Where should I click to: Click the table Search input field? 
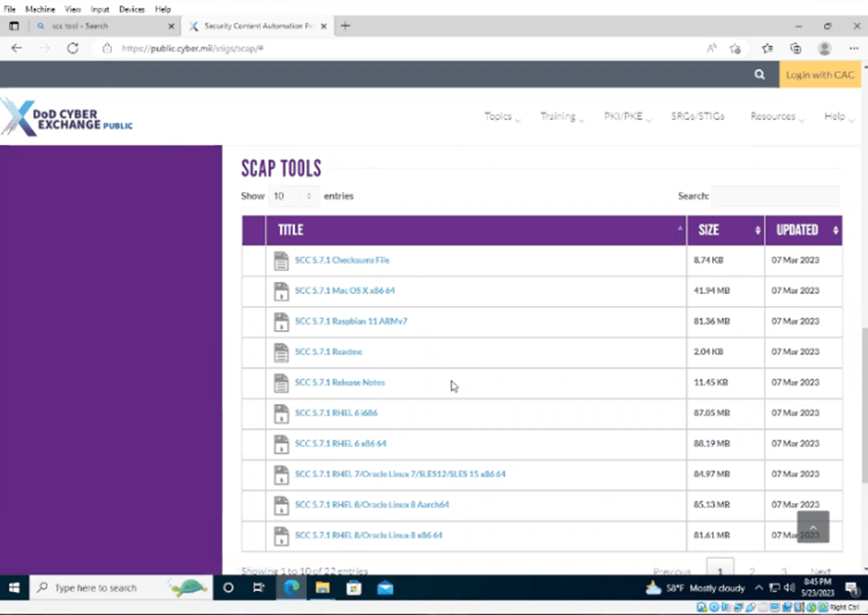(x=775, y=196)
